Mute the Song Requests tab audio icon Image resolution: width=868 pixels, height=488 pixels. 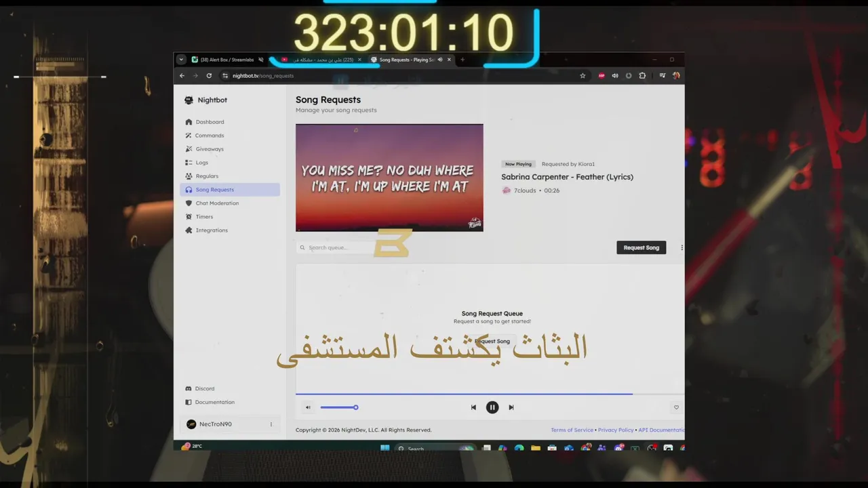click(439, 60)
